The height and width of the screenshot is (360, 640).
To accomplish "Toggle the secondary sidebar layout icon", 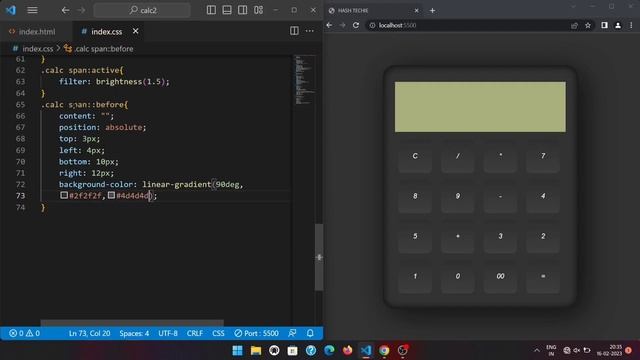I will (242, 10).
